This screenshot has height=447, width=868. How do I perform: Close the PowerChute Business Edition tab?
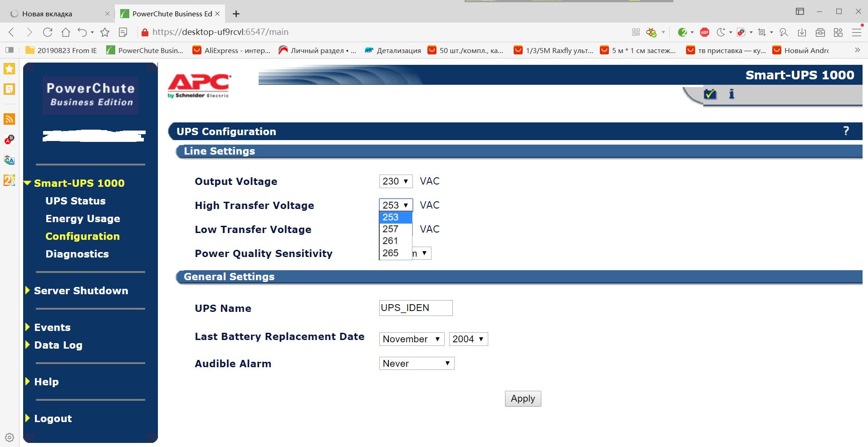pyautogui.click(x=217, y=14)
